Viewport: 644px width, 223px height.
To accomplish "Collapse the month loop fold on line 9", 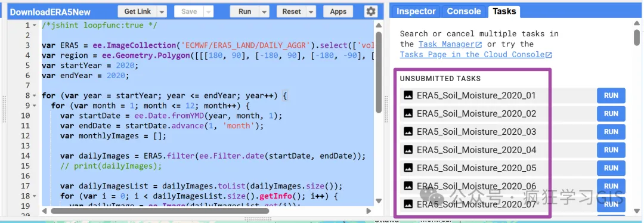I will point(35,106).
